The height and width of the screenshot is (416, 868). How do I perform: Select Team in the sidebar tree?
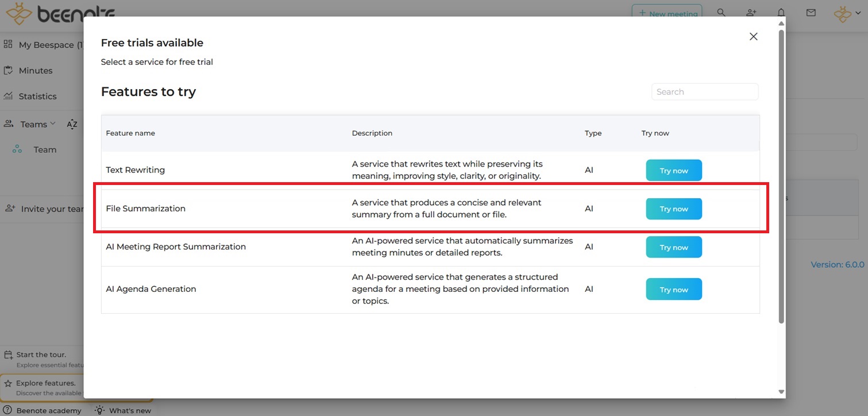pos(44,150)
